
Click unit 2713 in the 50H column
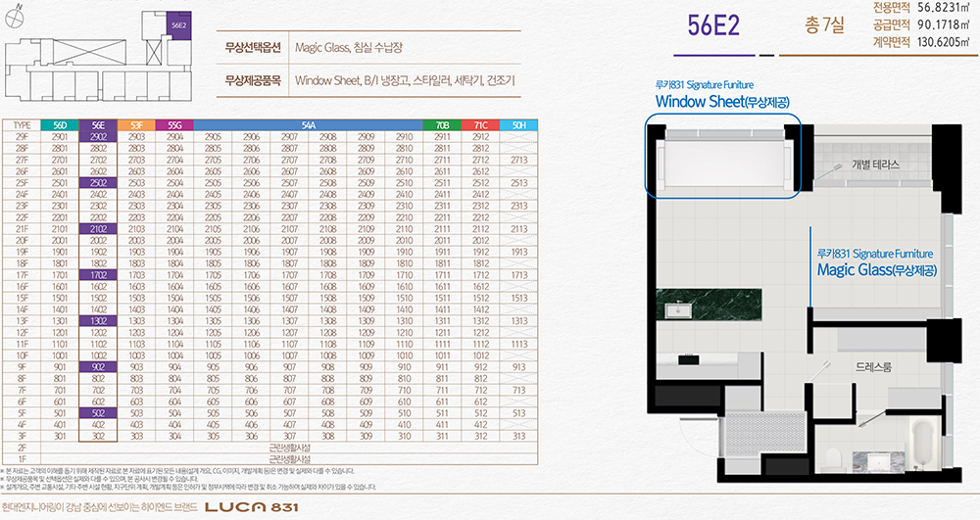tap(518, 160)
